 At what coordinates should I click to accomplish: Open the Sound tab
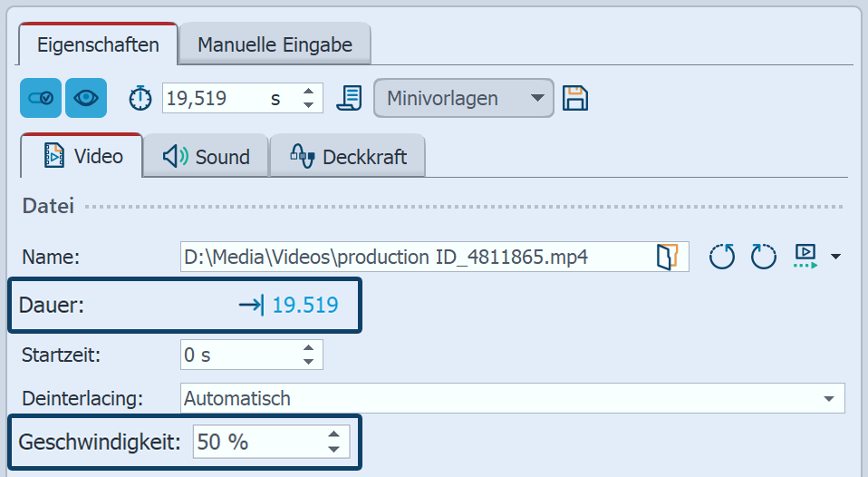[207, 156]
